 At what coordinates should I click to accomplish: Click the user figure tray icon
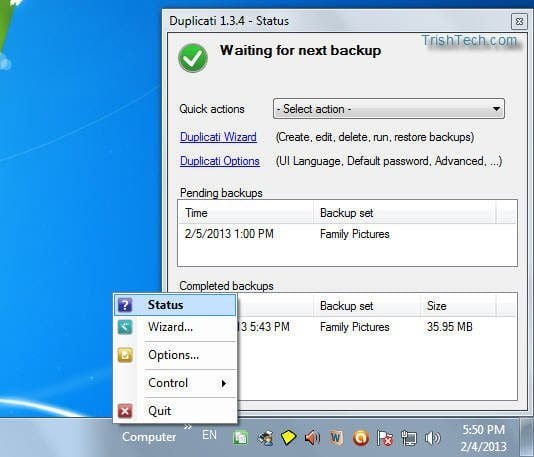[x=265, y=438]
